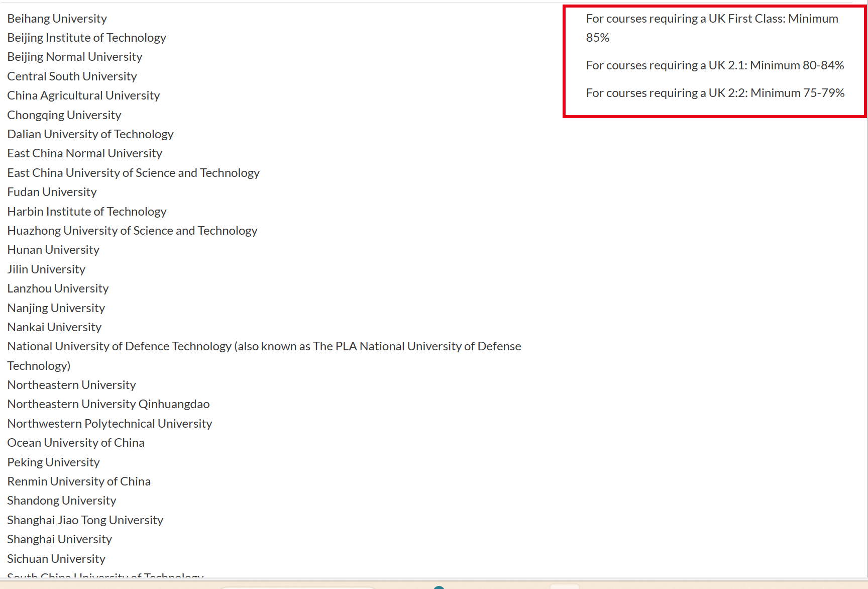Click Shanghai Jiao Tong University
868x589 pixels.
click(x=85, y=520)
